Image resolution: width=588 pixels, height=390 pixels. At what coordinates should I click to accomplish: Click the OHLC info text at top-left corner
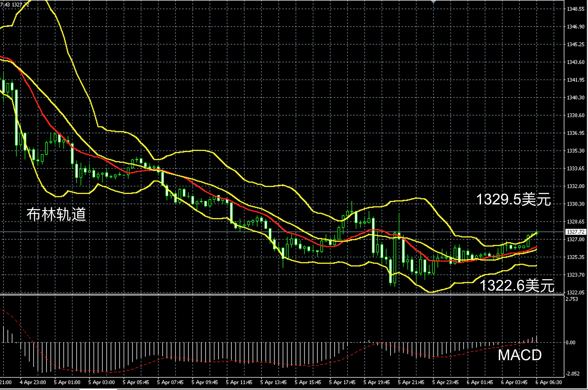pos(15,5)
